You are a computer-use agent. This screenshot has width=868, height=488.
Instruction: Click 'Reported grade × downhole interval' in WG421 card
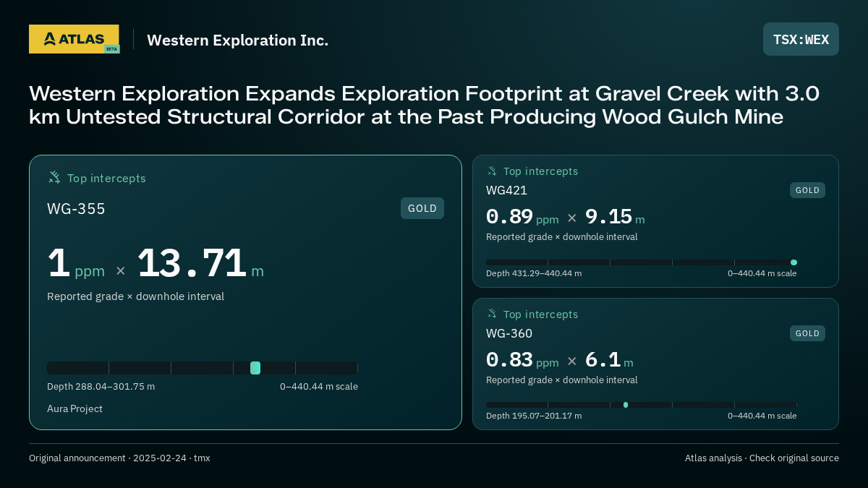tap(561, 236)
